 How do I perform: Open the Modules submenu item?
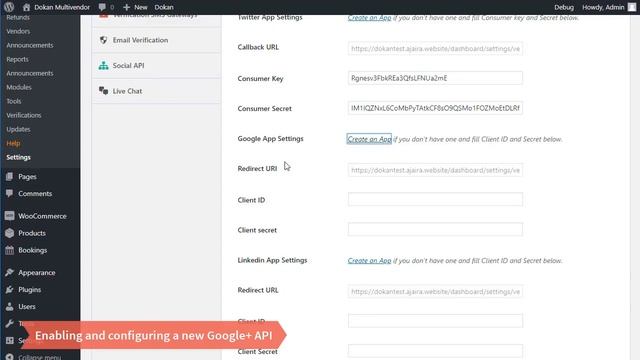[x=19, y=87]
